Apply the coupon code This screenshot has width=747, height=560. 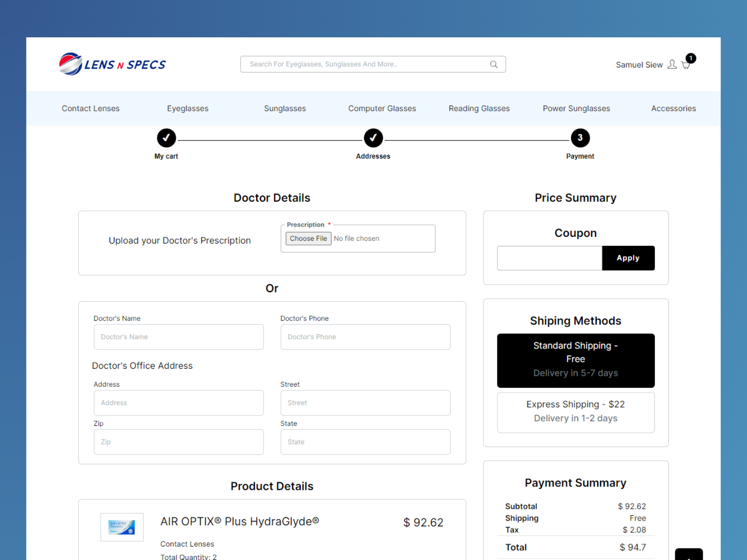click(x=627, y=258)
